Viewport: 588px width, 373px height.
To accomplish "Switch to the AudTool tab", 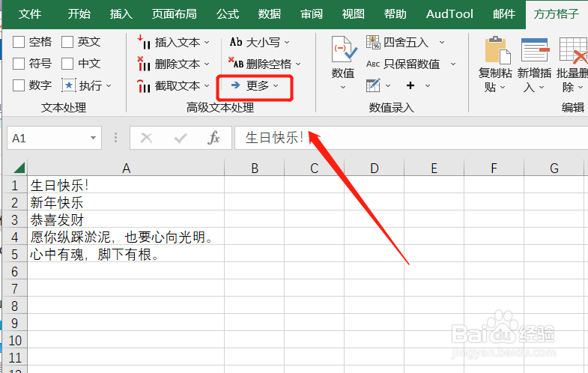I will [x=449, y=14].
